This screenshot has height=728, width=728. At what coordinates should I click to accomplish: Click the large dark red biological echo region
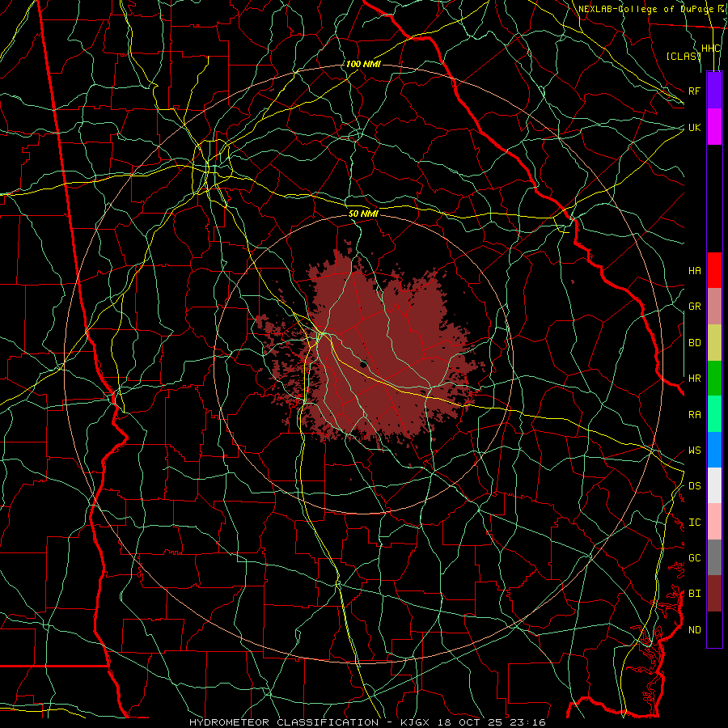click(x=371, y=353)
